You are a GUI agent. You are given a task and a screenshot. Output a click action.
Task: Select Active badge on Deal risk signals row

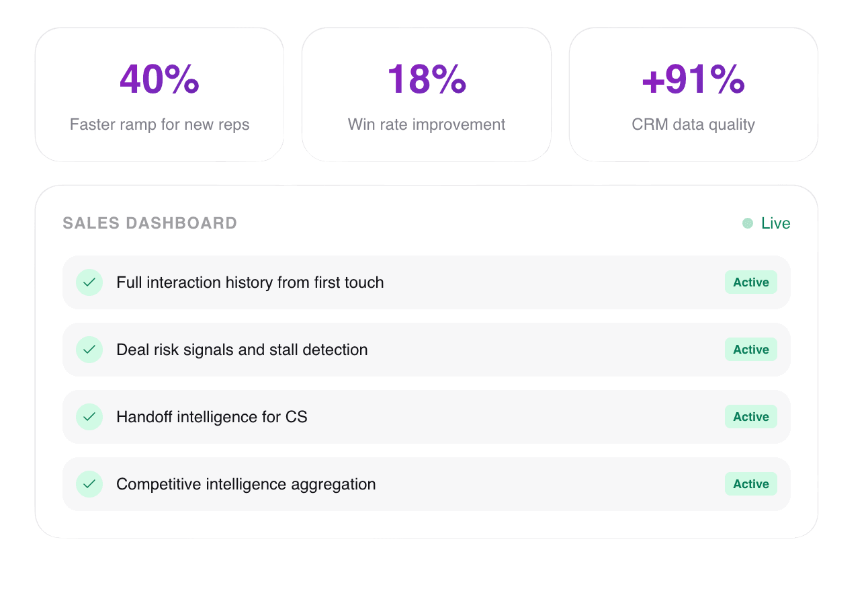[751, 350]
